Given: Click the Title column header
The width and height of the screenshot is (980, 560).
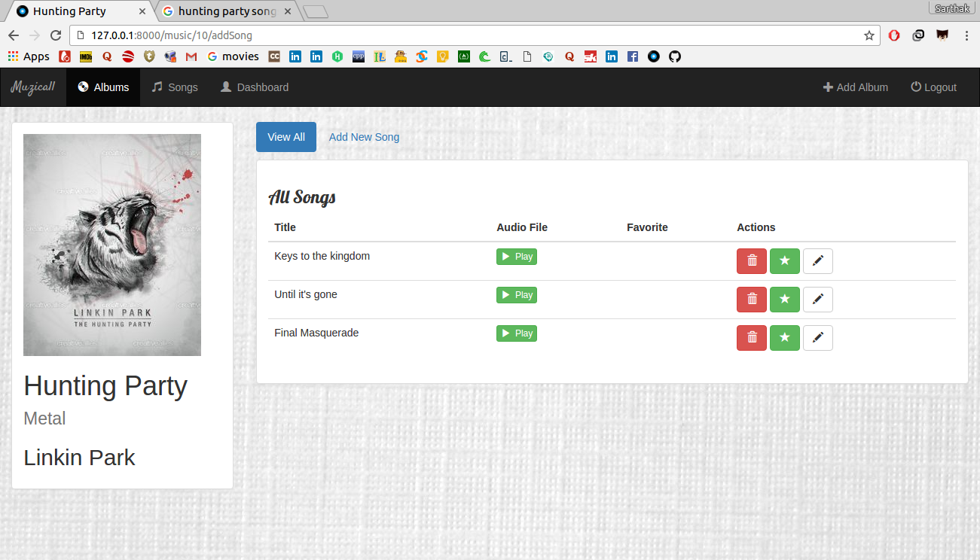Looking at the screenshot, I should [285, 227].
